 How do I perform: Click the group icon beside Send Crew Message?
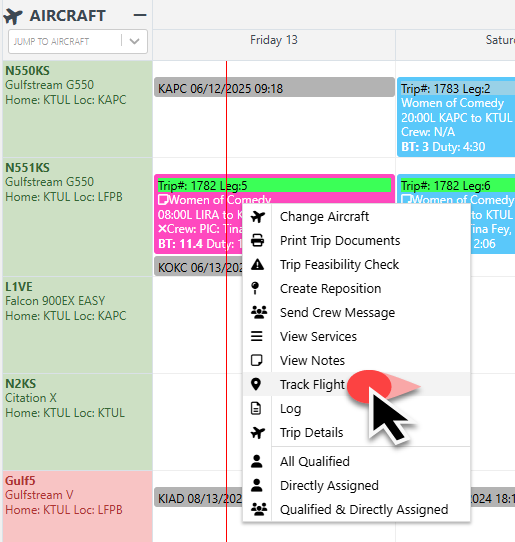[259, 312]
